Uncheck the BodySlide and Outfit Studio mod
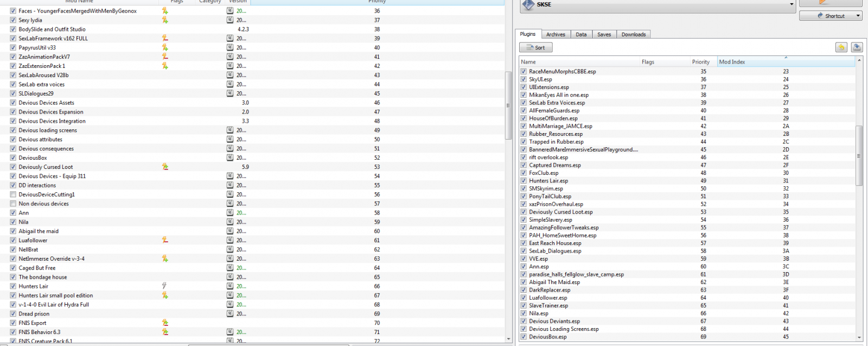The width and height of the screenshot is (868, 346). (13, 29)
